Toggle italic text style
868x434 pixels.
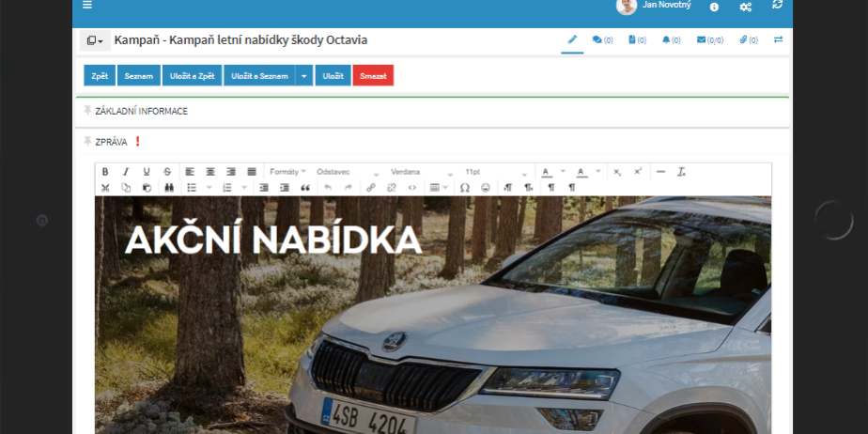tap(126, 172)
